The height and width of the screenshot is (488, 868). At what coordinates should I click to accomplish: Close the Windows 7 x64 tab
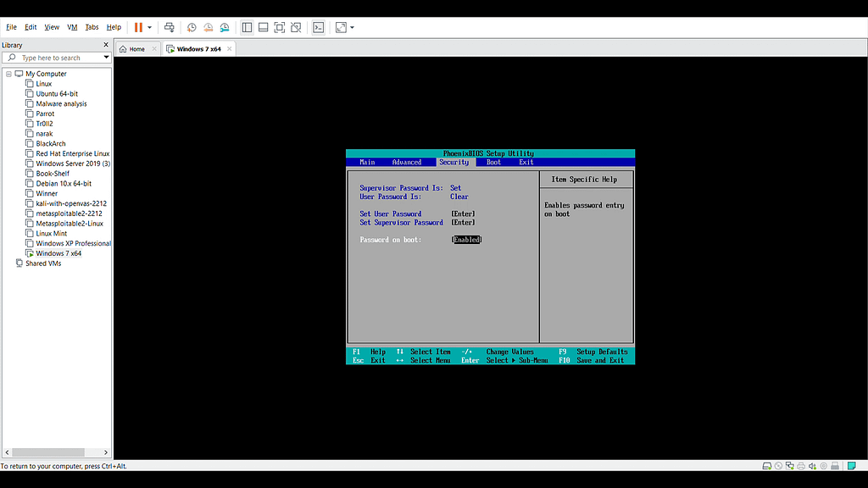coord(229,48)
